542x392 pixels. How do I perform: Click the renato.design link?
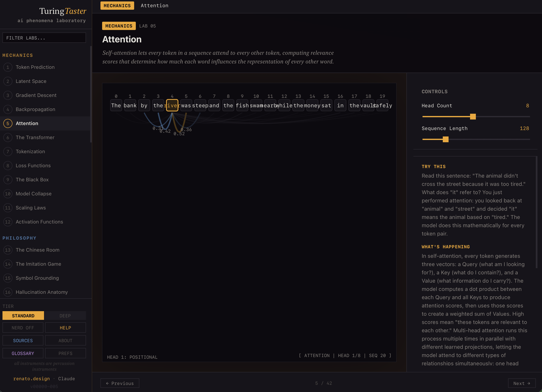pos(32,379)
